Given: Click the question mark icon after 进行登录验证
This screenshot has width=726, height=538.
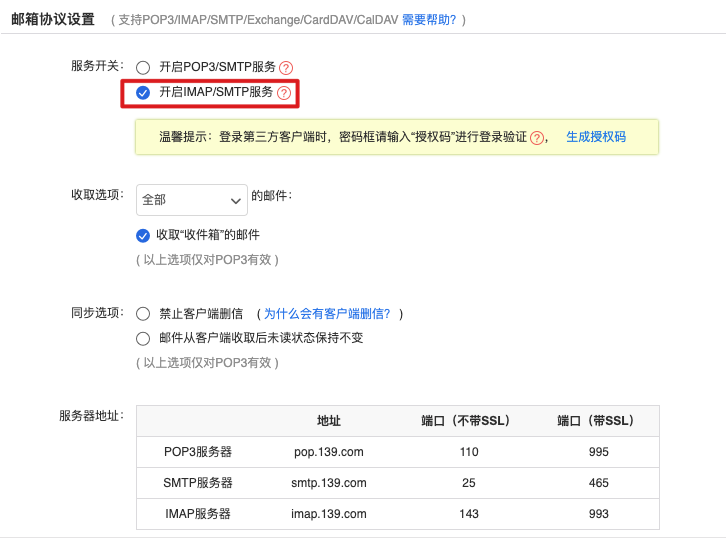Looking at the screenshot, I should (x=538, y=138).
